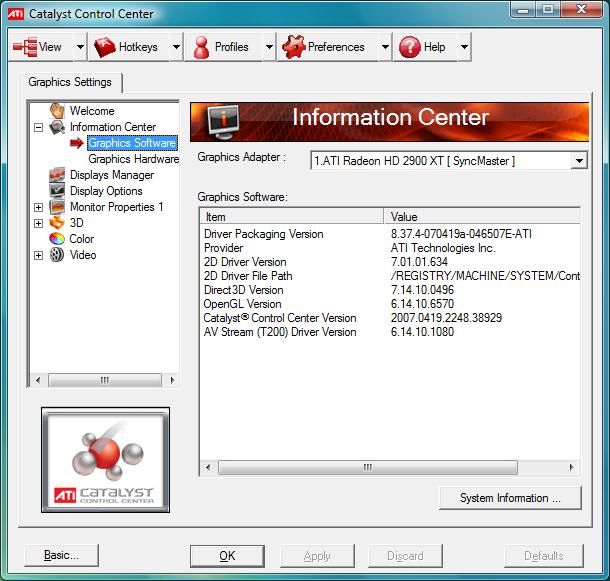Click the Discard button
The width and height of the screenshot is (610, 581).
405,556
